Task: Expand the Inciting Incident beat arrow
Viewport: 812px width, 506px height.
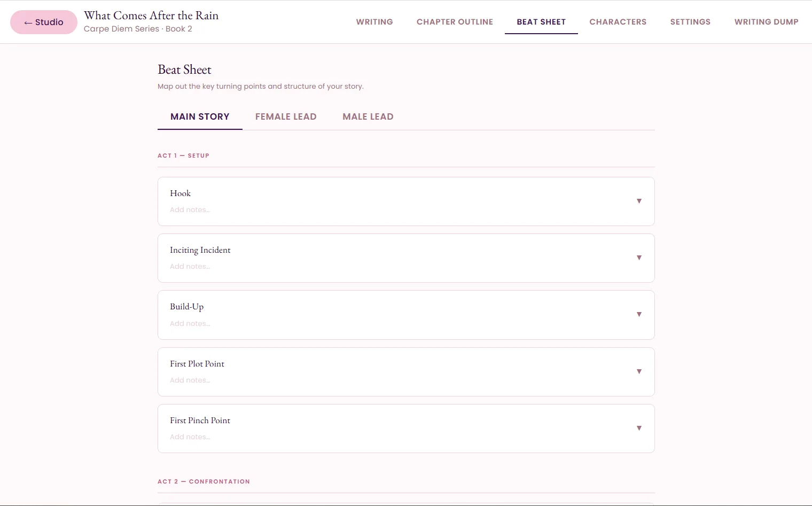Action: point(639,258)
